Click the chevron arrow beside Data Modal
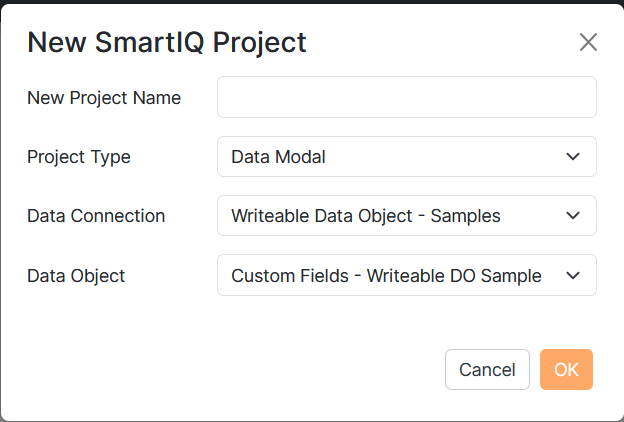The width and height of the screenshot is (624, 422). 573,157
